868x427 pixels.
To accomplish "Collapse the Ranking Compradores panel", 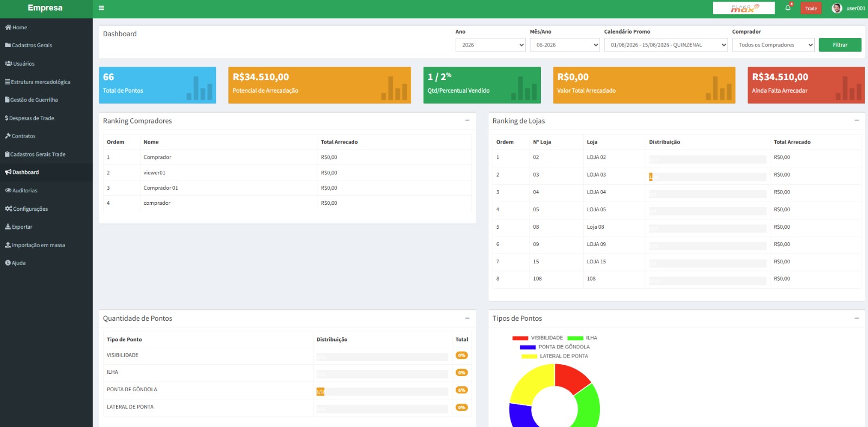I will [467, 120].
